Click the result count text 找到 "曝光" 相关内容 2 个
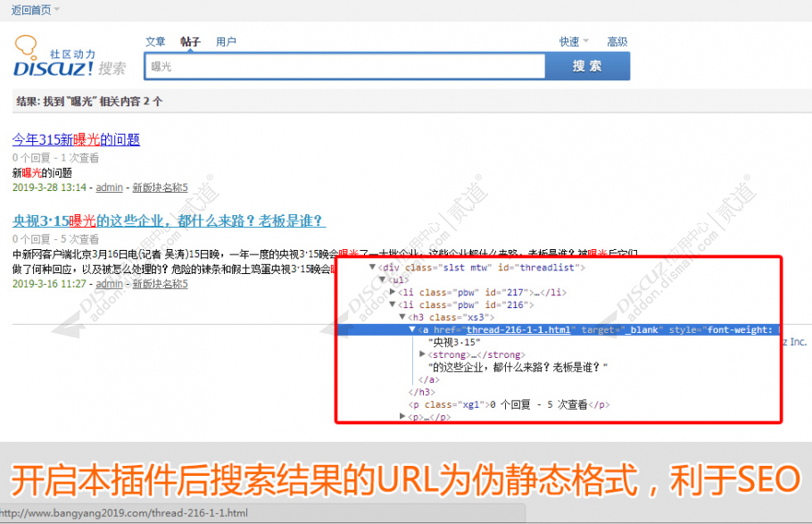Screen dimensions: 812x524 coord(103,102)
